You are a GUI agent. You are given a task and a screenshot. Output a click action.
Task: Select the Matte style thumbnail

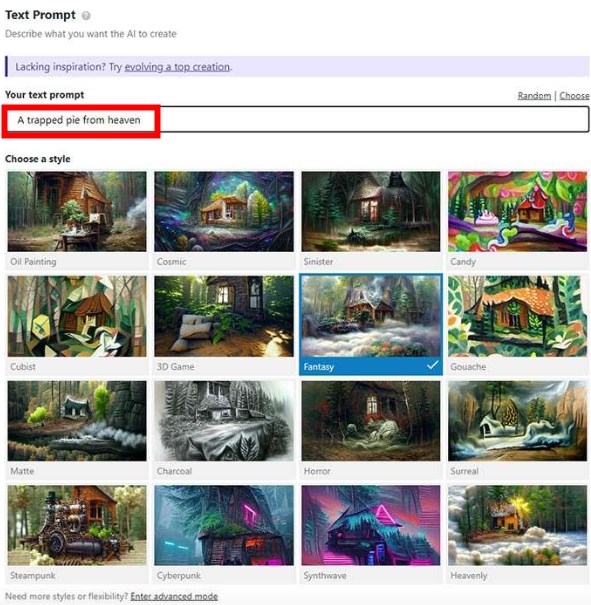pos(77,421)
